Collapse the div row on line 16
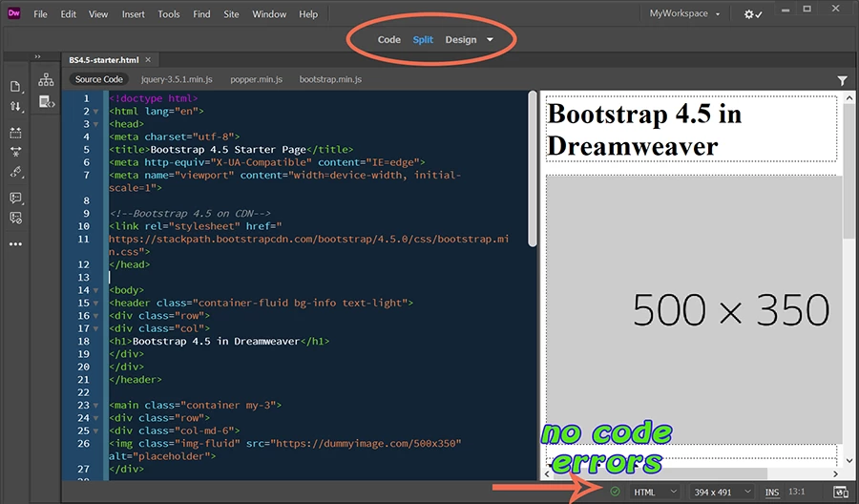 [x=95, y=316]
